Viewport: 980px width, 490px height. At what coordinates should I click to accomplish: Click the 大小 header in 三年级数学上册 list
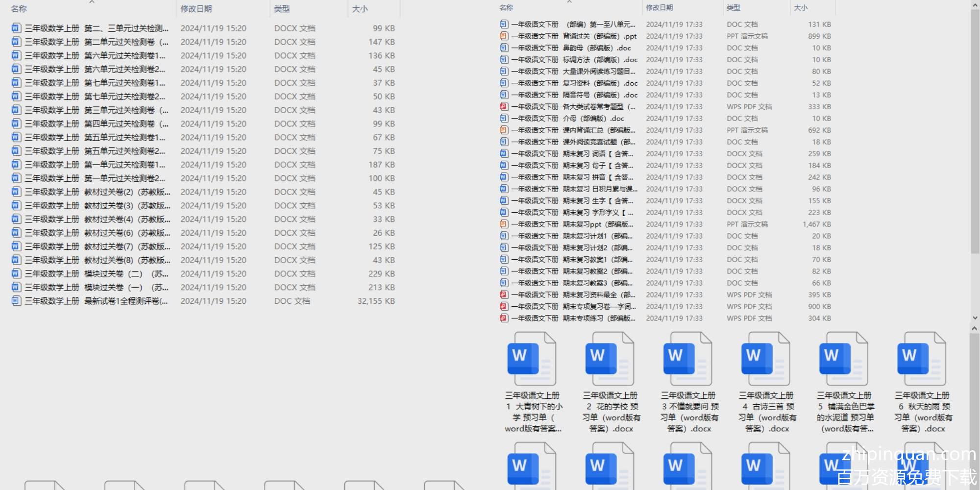tap(360, 9)
